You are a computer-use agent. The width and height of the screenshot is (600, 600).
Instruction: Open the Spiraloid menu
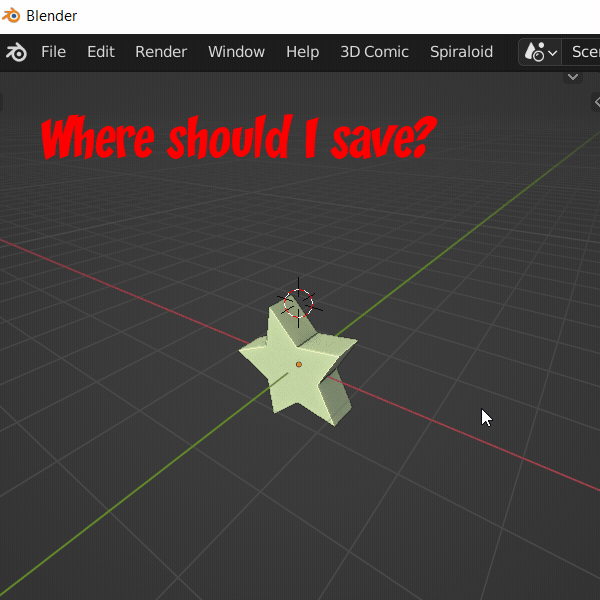[x=461, y=52]
